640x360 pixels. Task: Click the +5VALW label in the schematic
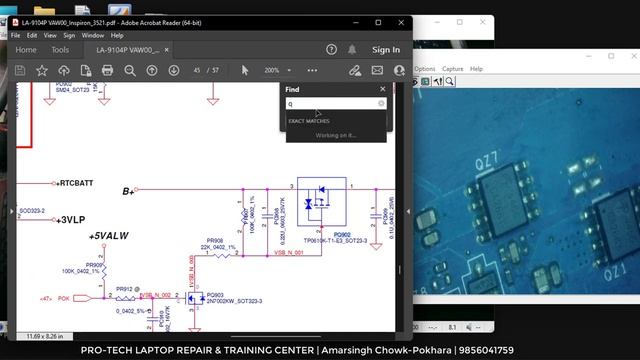[109, 236]
